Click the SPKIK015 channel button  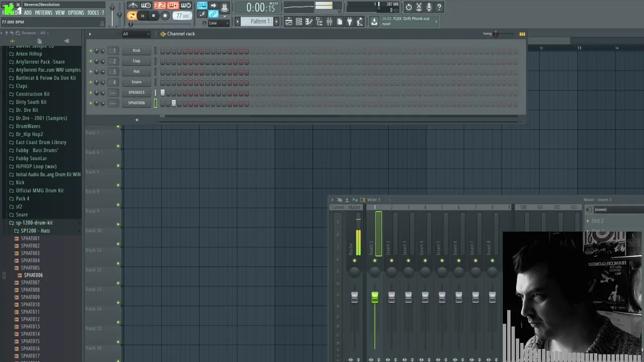click(x=136, y=93)
